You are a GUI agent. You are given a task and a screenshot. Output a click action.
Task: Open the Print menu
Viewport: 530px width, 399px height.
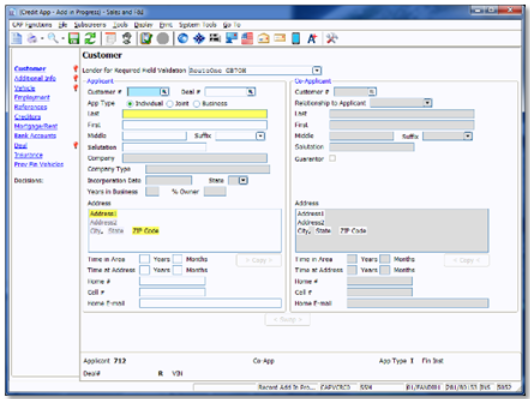click(166, 25)
